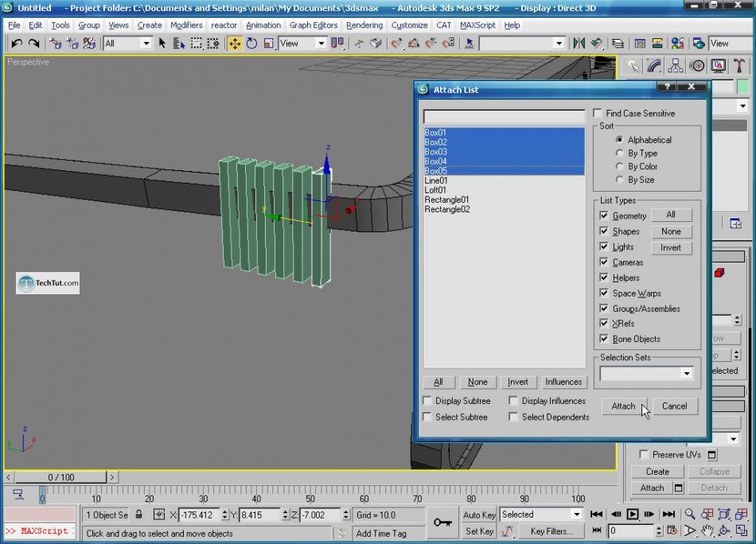Open the Hierarchy panel tab icon
Viewport: 756px width, 544px height.
click(x=676, y=66)
